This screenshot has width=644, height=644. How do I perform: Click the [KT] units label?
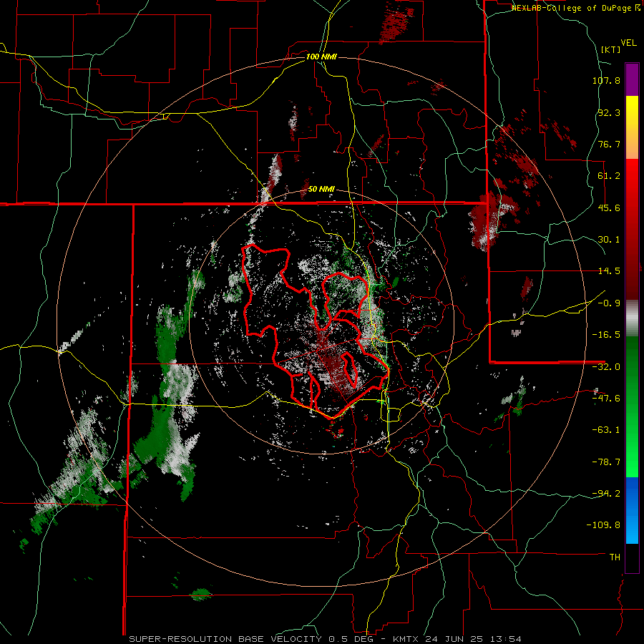pos(610,49)
